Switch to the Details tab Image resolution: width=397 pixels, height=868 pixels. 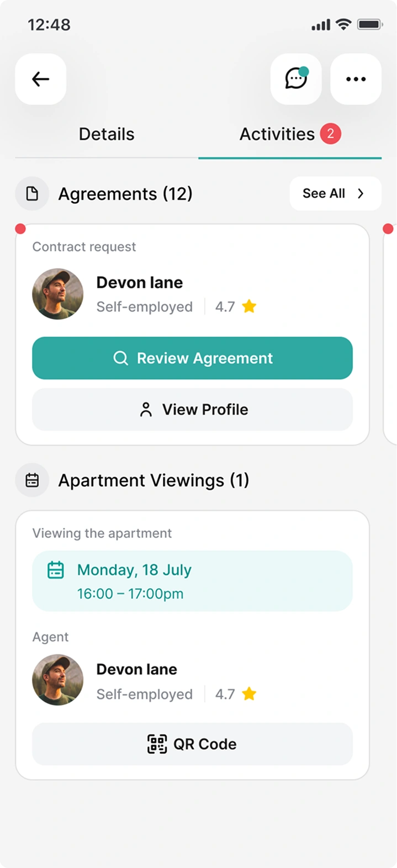[x=107, y=134]
